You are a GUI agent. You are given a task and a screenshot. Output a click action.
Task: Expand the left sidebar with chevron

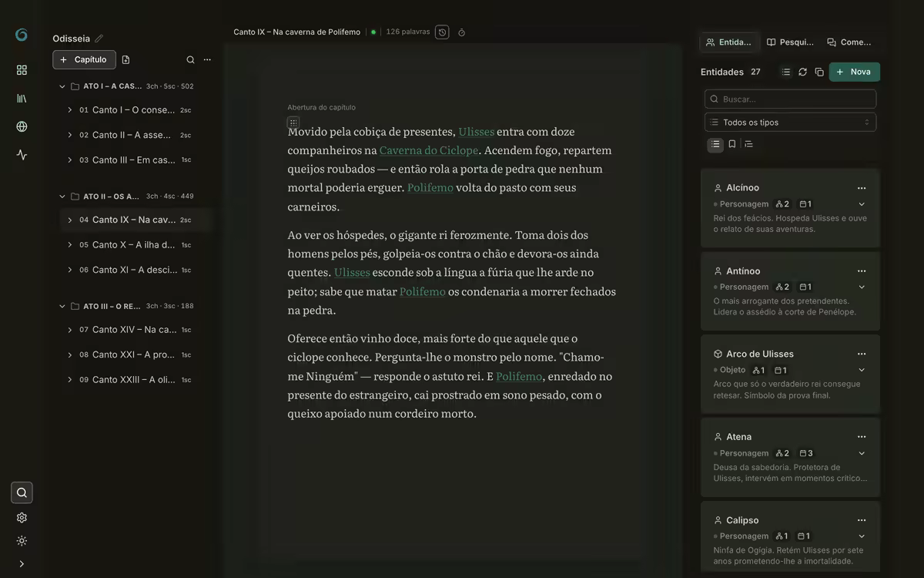pos(22,564)
